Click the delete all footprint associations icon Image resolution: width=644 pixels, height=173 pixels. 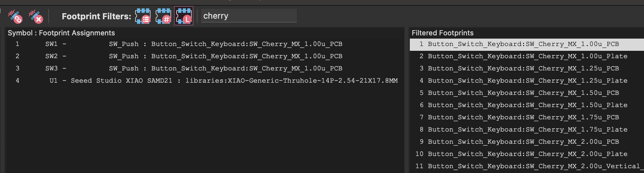(x=35, y=16)
